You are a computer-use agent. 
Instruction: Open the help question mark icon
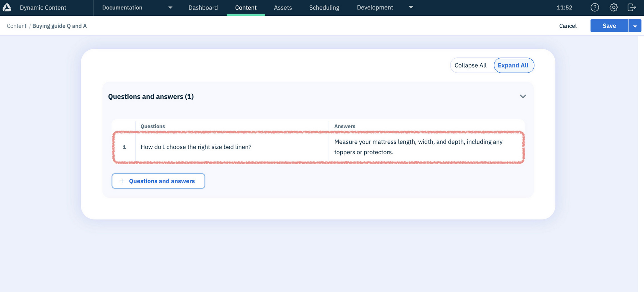click(595, 8)
